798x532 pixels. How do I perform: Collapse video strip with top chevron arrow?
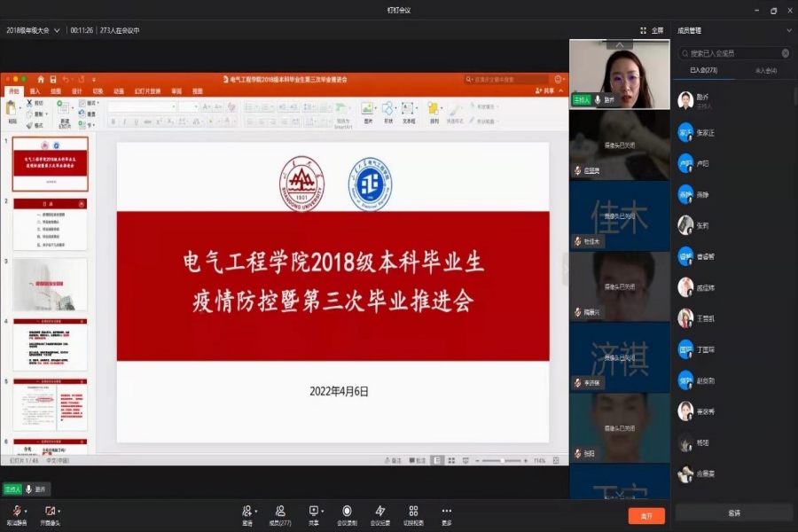click(x=620, y=45)
